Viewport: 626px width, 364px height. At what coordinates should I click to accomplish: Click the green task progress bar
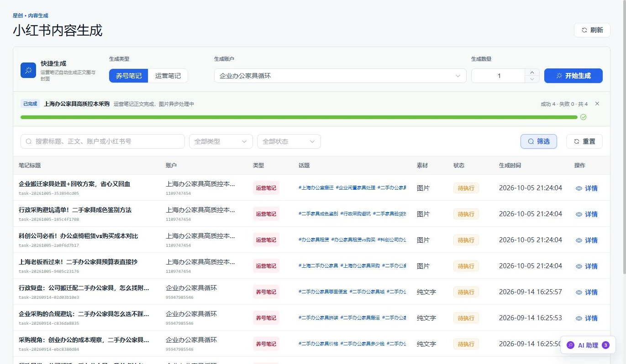299,117
